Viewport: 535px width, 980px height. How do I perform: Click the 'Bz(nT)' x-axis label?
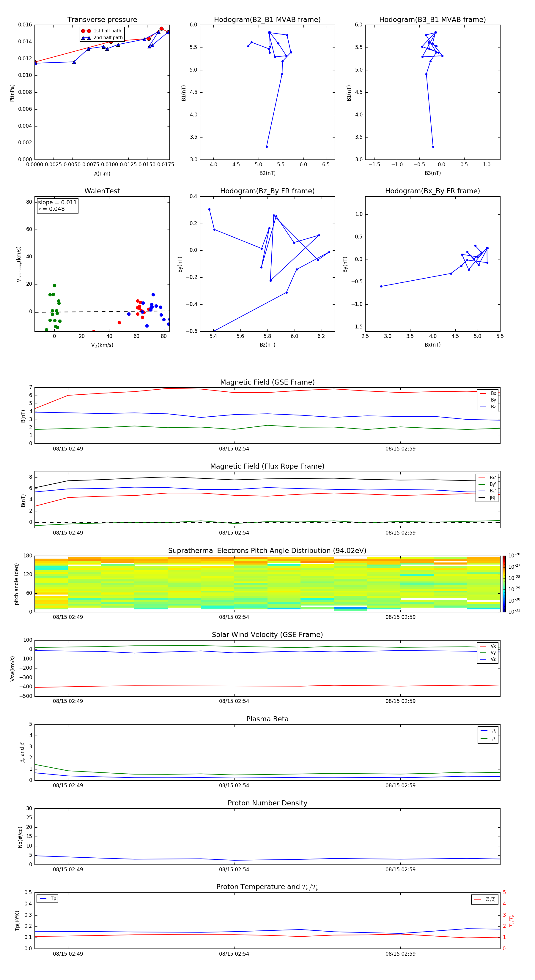(267, 345)
